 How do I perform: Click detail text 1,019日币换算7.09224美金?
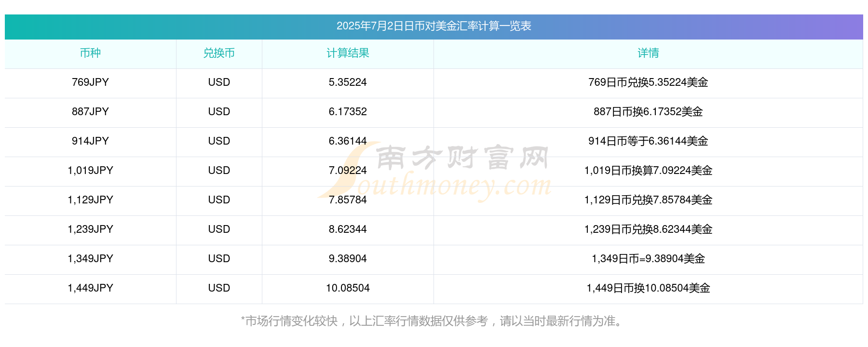pos(648,171)
